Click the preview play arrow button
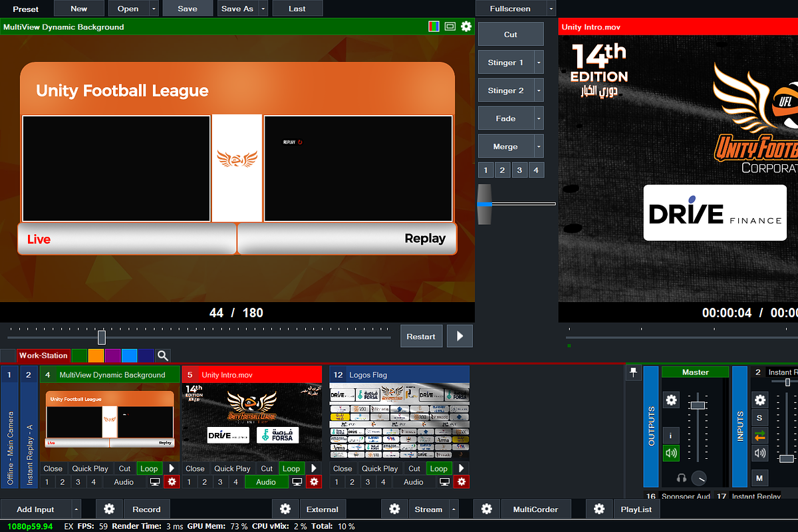The height and width of the screenshot is (532, 798). (460, 336)
